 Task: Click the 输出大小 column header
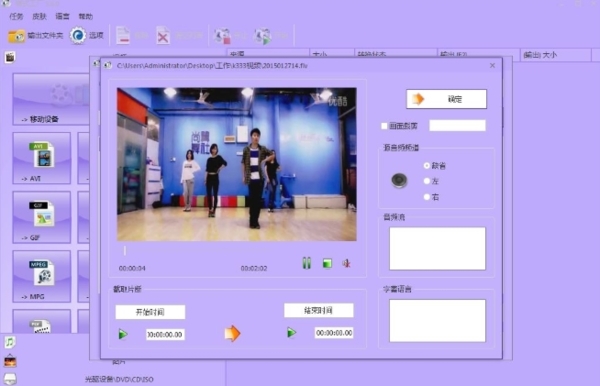click(x=555, y=55)
